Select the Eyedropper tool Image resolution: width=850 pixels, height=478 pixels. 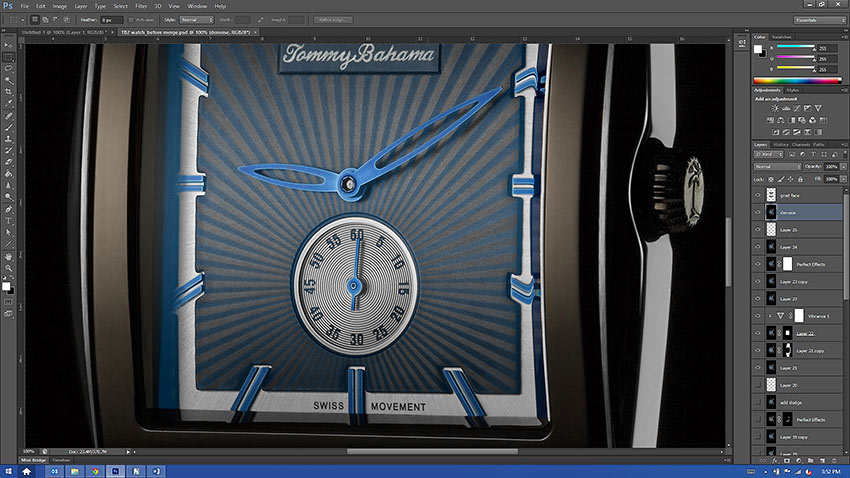(8, 103)
